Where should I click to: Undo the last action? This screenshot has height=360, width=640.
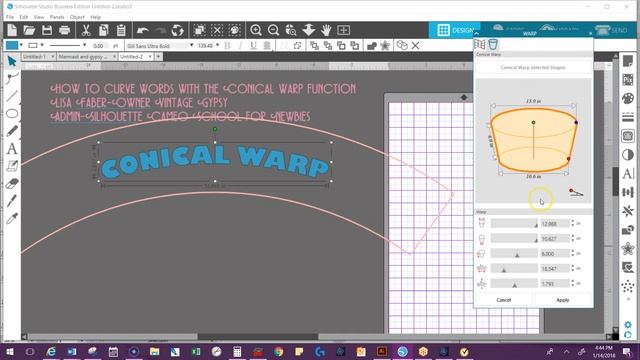[x=142, y=30]
